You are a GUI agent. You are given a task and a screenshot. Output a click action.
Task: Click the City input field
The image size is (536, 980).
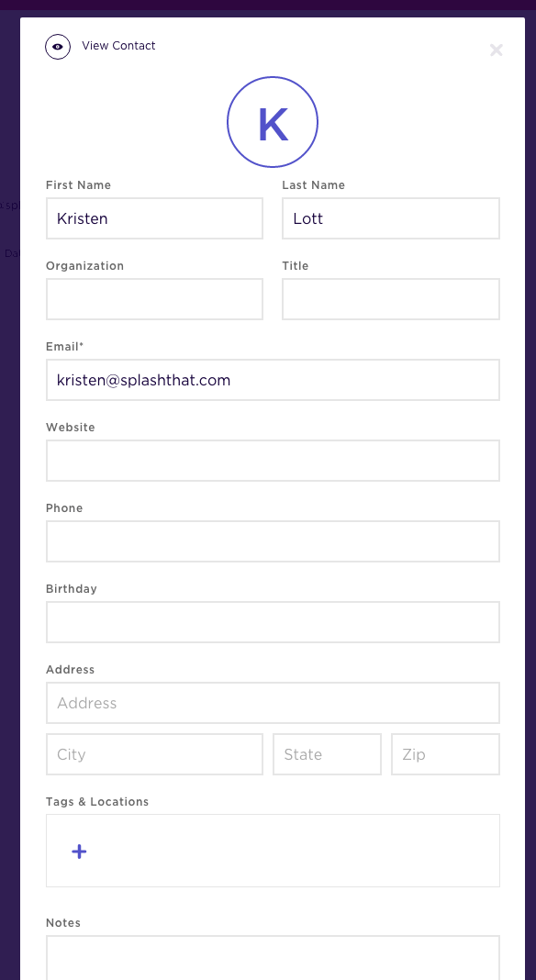[154, 753]
